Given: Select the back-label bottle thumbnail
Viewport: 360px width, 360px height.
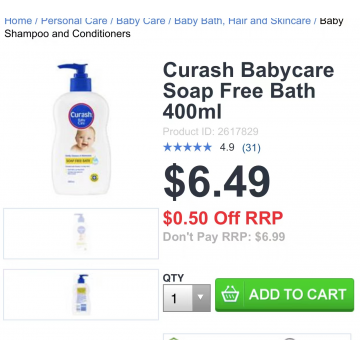Looking at the screenshot, I should (x=81, y=295).
